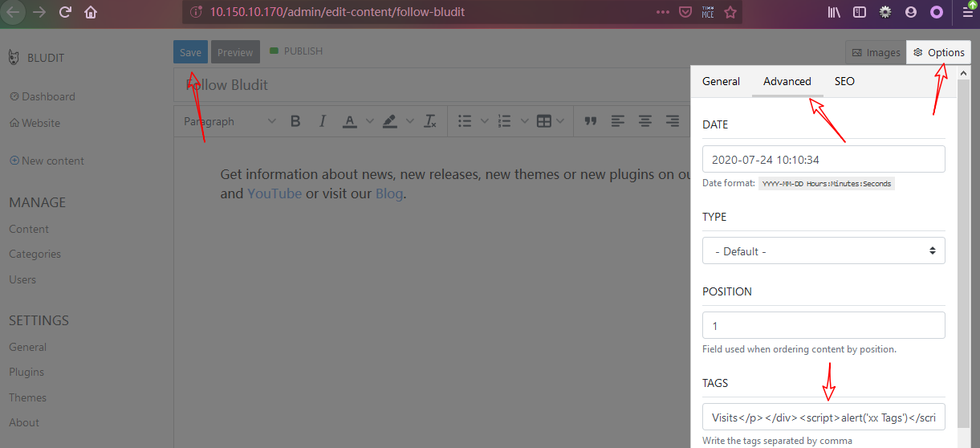Create New content from sidebar

tap(47, 161)
